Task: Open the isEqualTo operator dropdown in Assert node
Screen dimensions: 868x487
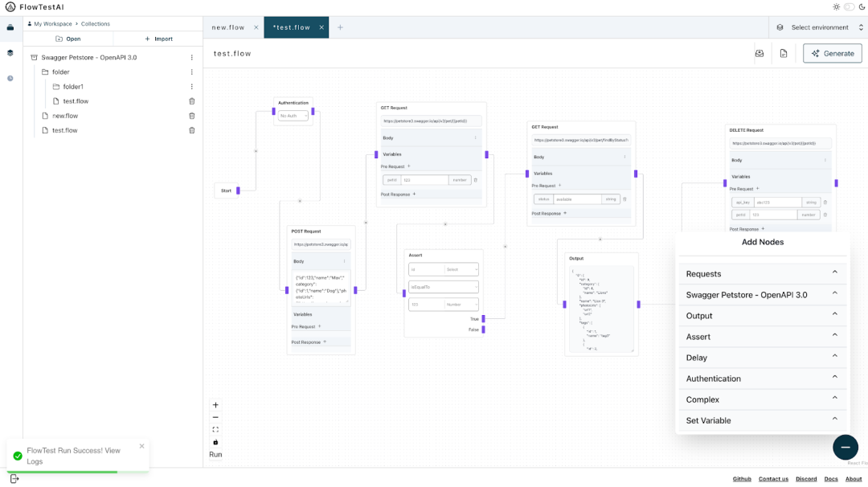Action: pos(444,287)
